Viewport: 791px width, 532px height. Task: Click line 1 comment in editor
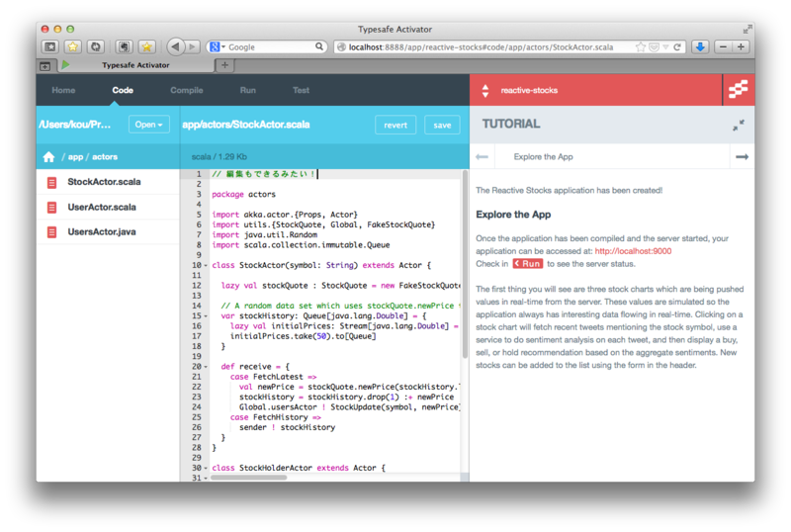coord(264,174)
